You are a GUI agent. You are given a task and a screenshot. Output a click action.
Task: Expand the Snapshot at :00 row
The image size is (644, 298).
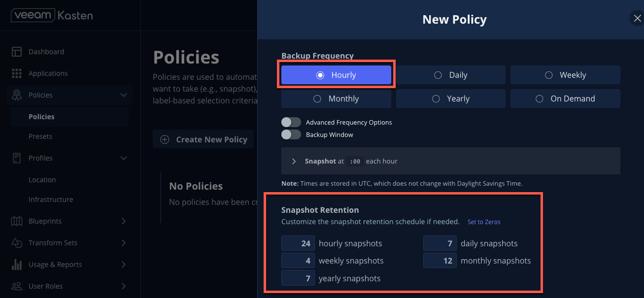[451, 161]
